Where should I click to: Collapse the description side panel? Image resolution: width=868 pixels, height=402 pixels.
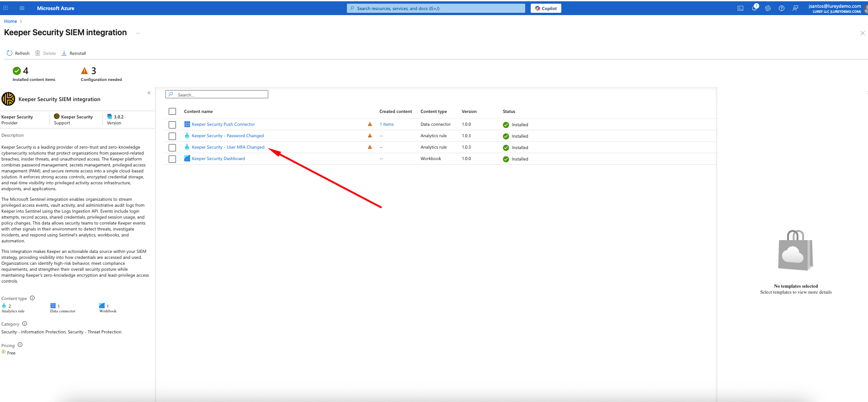(x=149, y=93)
